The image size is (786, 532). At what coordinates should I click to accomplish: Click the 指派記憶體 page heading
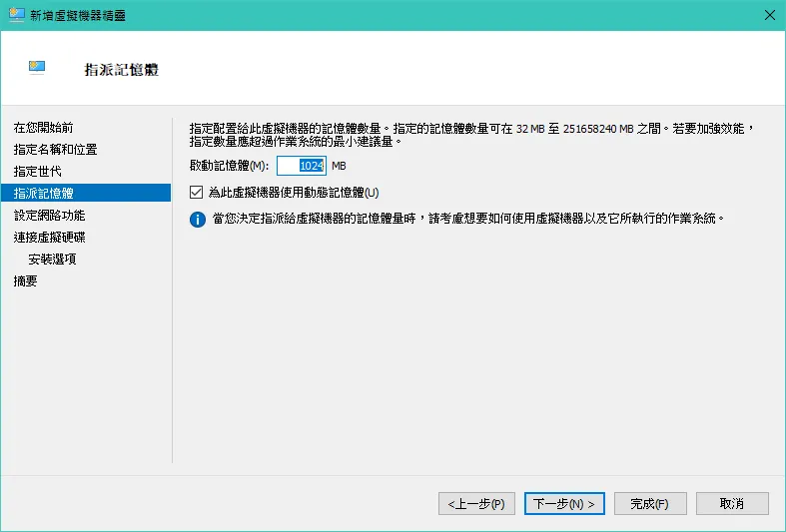[122, 70]
